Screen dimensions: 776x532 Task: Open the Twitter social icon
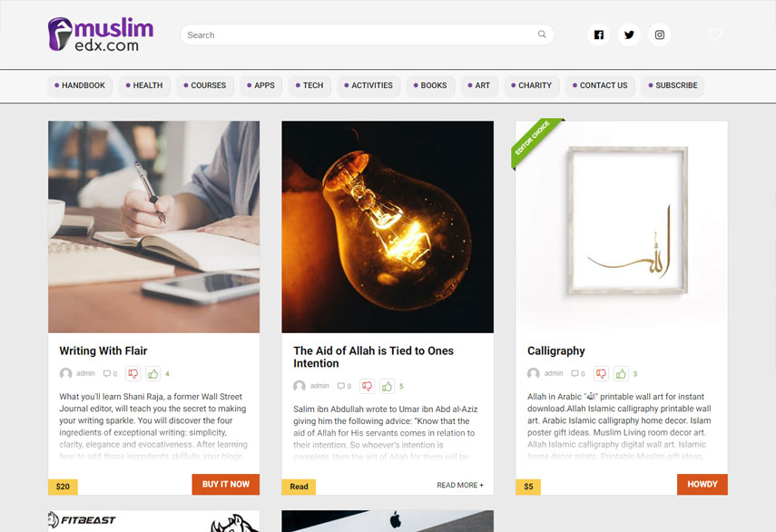click(x=629, y=35)
